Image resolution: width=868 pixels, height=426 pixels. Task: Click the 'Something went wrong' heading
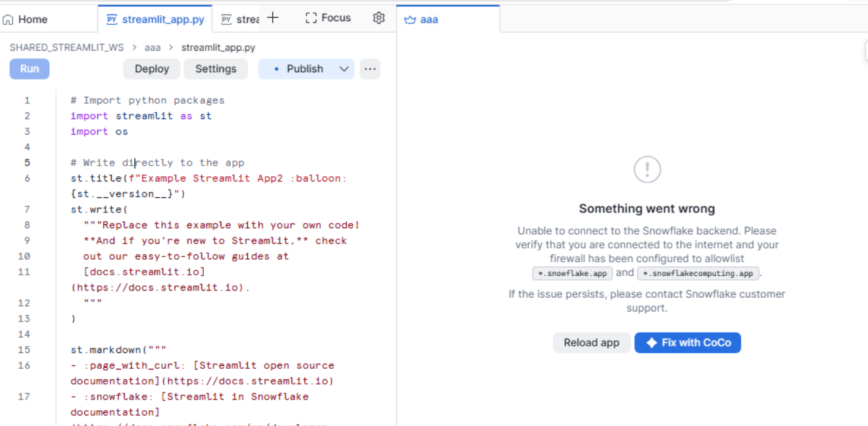click(647, 209)
